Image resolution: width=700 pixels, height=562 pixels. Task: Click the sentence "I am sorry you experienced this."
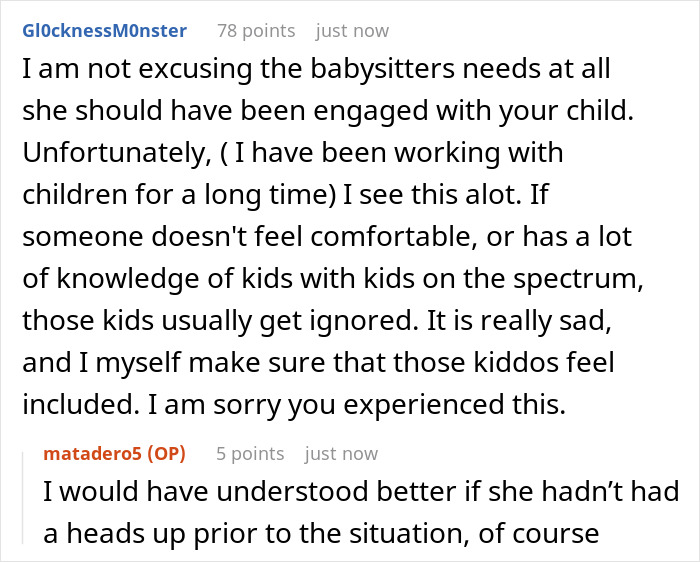tap(356, 405)
